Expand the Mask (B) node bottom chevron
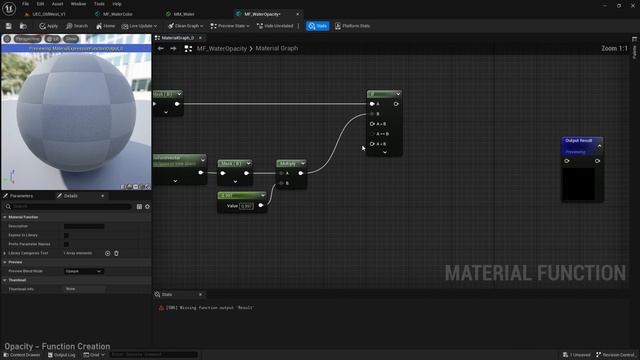640x360 pixels. [235, 182]
